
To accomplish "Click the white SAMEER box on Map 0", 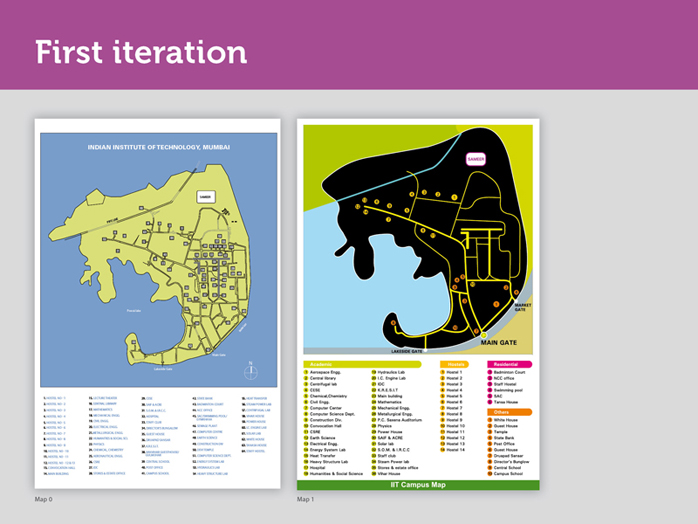I will tap(206, 198).
